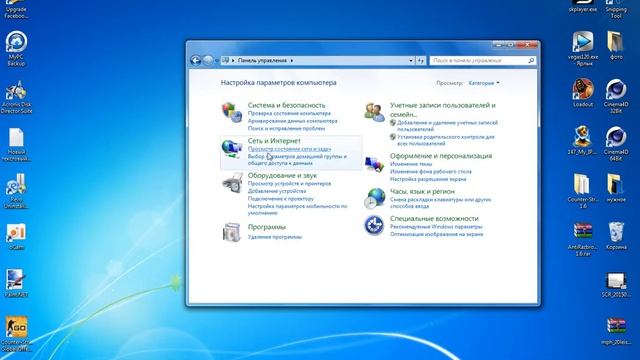The width and height of the screenshot is (640, 360).
Task: Click the Оформление и персонализация icon
Action: point(374,164)
